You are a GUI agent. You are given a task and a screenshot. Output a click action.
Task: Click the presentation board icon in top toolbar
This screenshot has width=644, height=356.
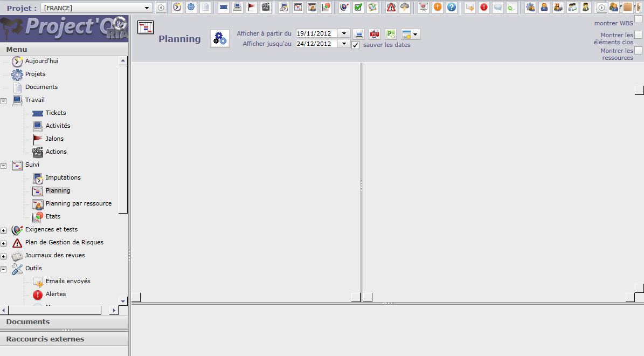pos(424,7)
